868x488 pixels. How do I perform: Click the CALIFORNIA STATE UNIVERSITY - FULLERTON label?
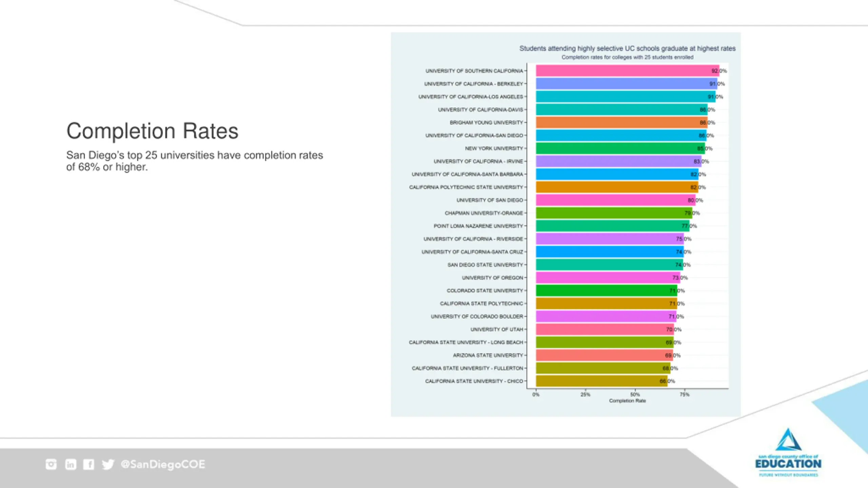(x=468, y=368)
